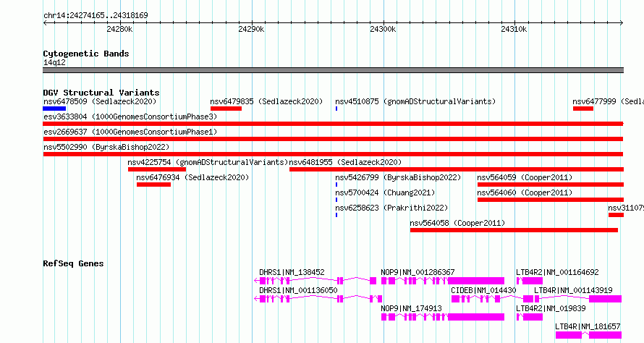Screen dimensions: 644x343
Task: Click the LTB4R2|NM_001164692 gene label
Action: pyautogui.click(x=557, y=272)
